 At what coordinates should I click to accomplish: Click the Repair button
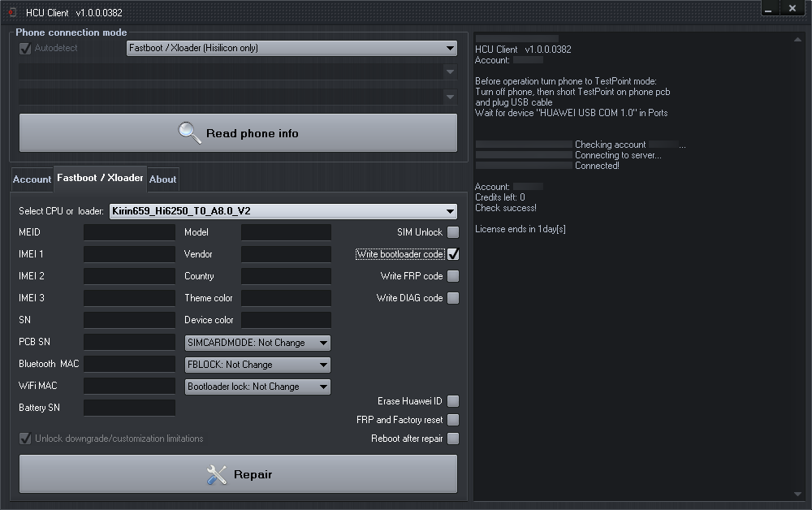coord(238,474)
